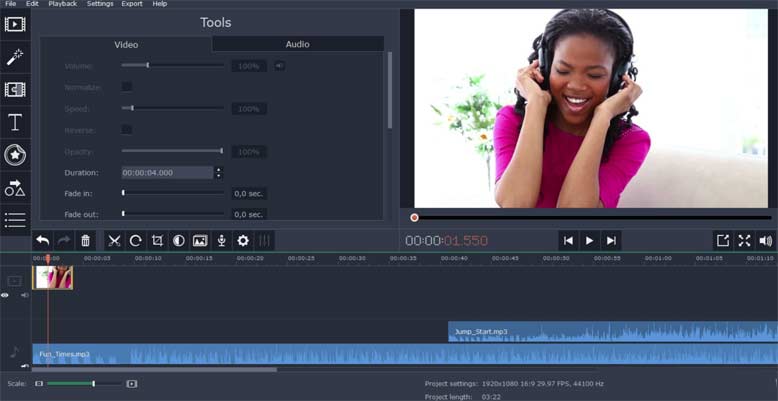Tick the Reverse checkbox
Viewport: 778px width, 401px height.
click(127, 130)
